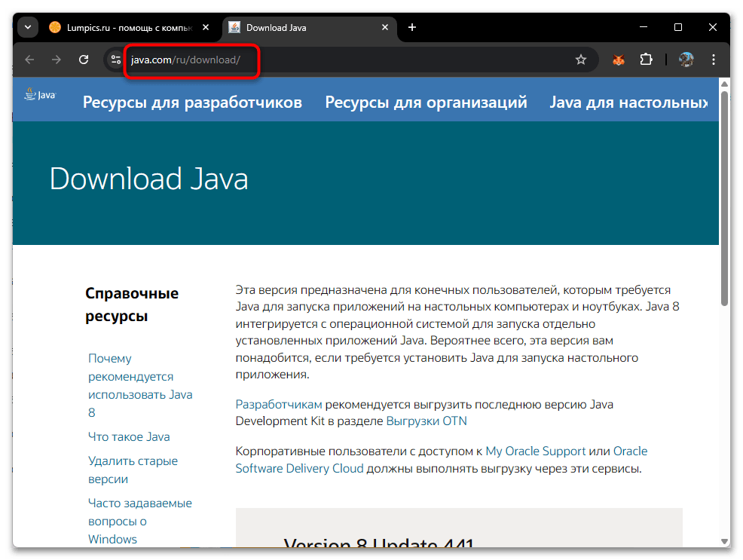
Task: Open Удалить старые версии link
Action: [133, 470]
